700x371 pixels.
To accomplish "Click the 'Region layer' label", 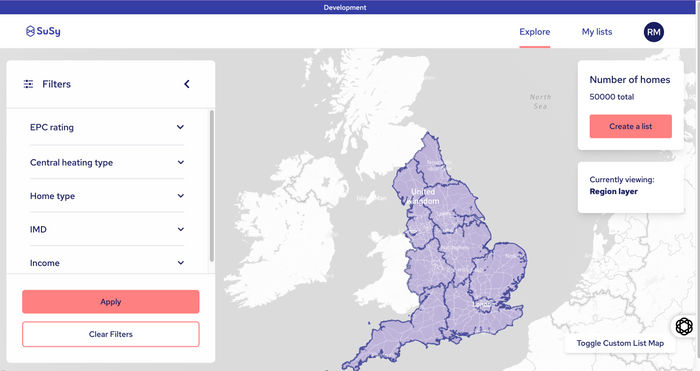I will tap(613, 192).
